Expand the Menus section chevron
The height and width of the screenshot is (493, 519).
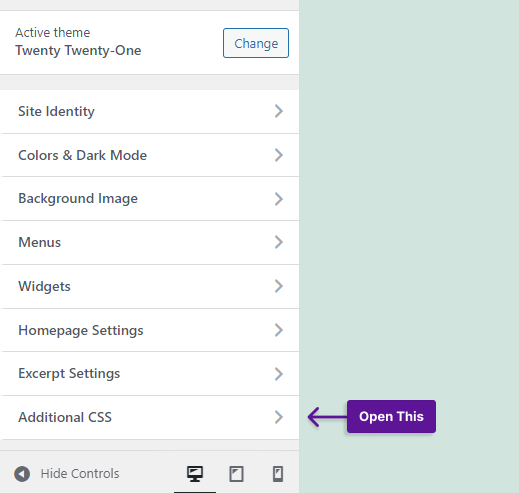(x=279, y=242)
